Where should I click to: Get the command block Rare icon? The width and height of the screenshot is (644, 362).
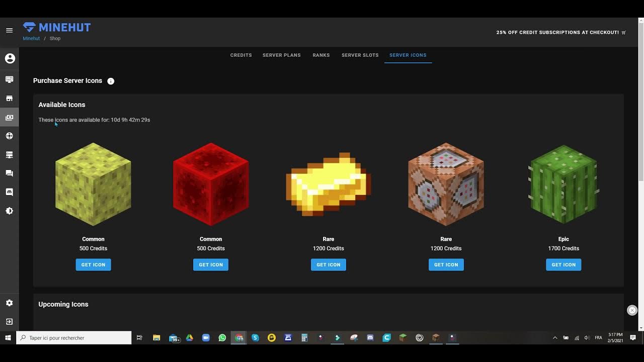[x=446, y=264]
